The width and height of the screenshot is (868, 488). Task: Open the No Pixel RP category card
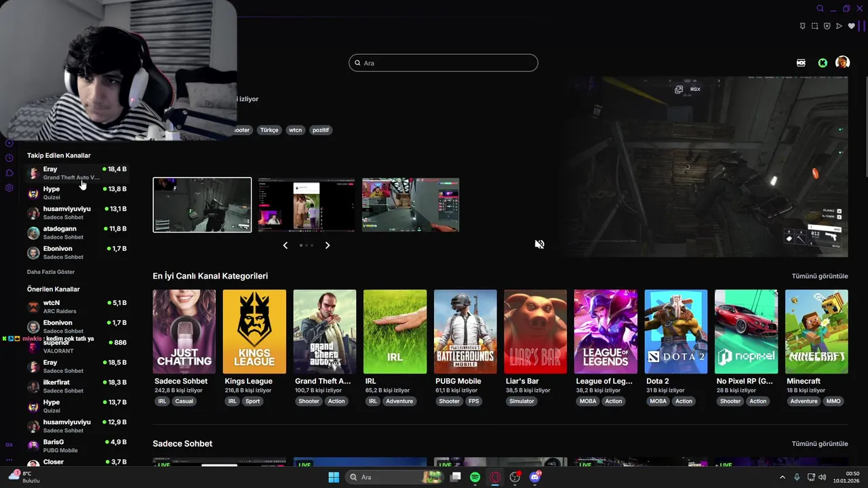pos(746,331)
